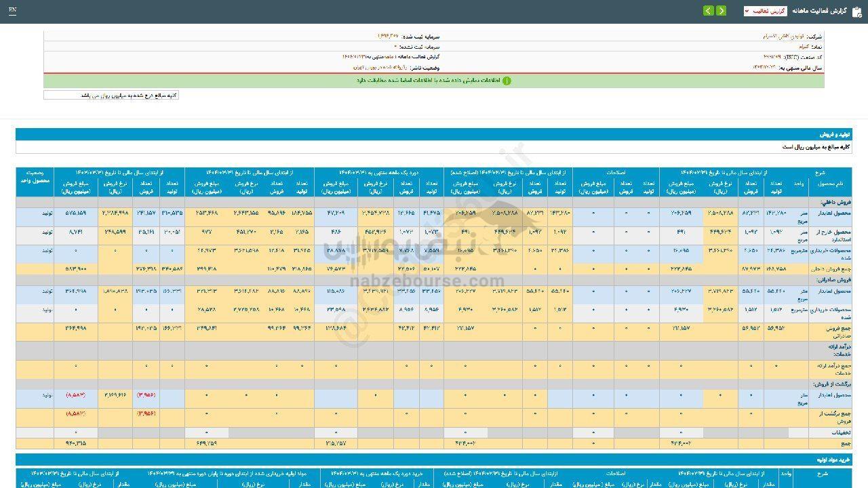Click the نام محصول column header
The height and width of the screenshot is (488, 868).
click(x=829, y=184)
